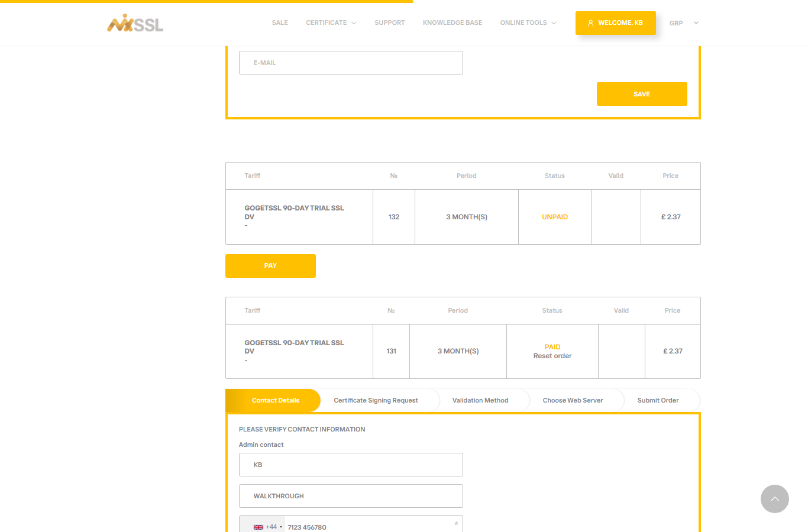The height and width of the screenshot is (532, 808).
Task: Click the Admin contact label
Action: [x=261, y=445]
